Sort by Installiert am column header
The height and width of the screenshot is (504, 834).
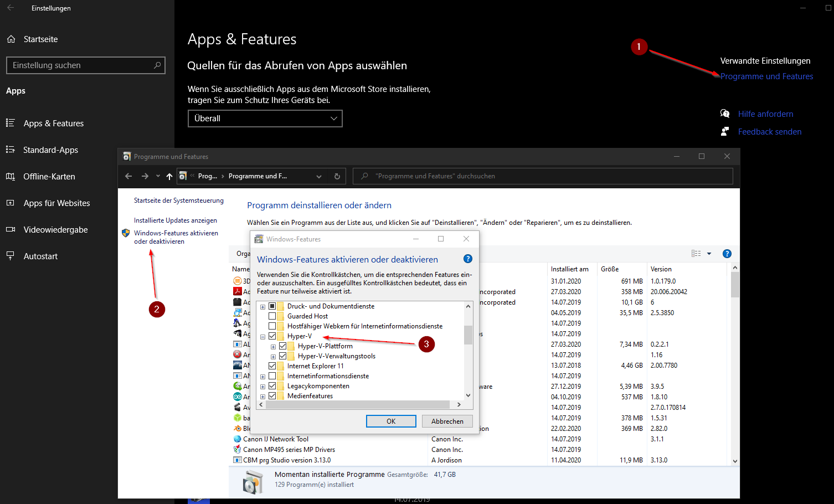tap(569, 269)
